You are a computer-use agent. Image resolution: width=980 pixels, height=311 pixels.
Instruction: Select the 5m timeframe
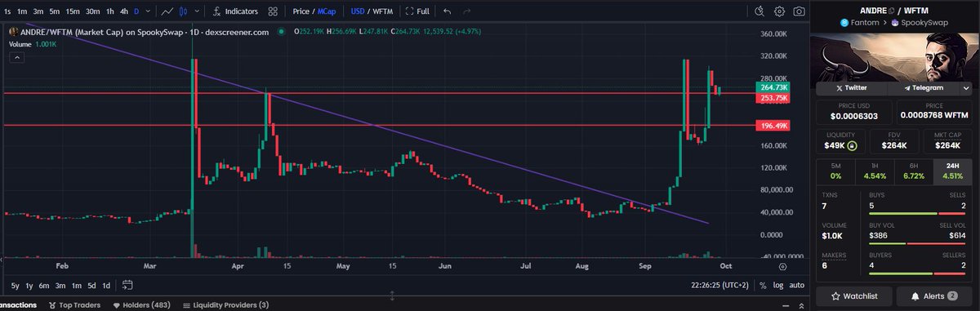coord(54,11)
